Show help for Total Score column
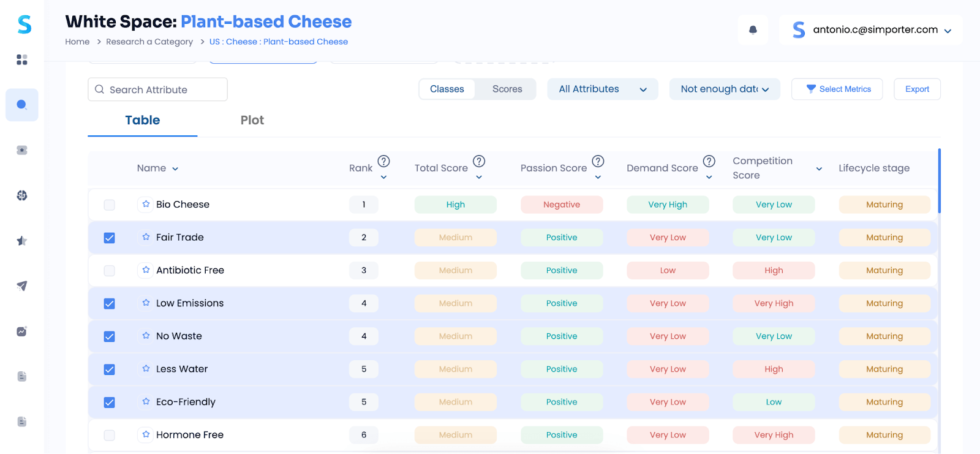The image size is (980, 454). [479, 161]
